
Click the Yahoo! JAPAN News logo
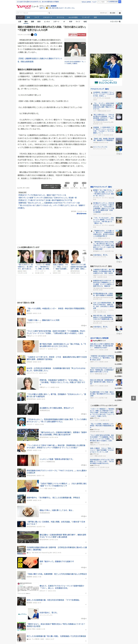(x=27, y=7)
